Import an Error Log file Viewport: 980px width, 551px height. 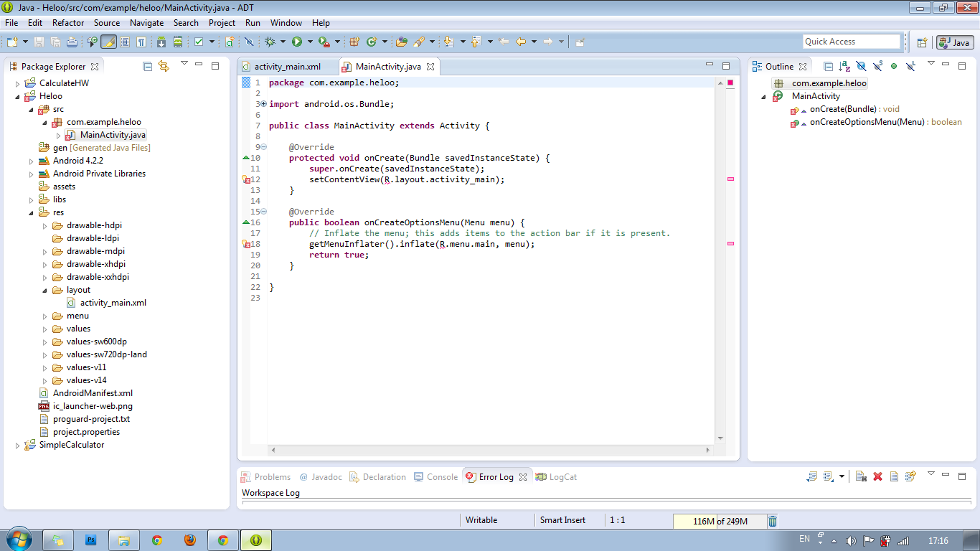(829, 476)
